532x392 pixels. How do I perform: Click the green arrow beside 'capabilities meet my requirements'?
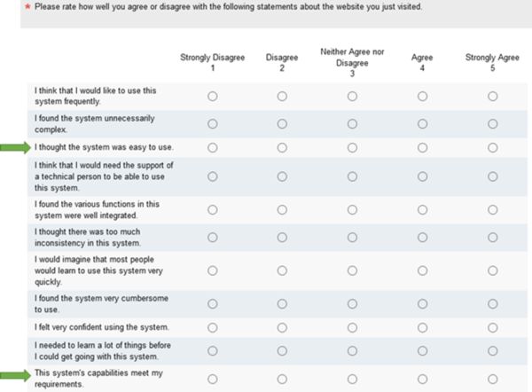click(x=16, y=374)
